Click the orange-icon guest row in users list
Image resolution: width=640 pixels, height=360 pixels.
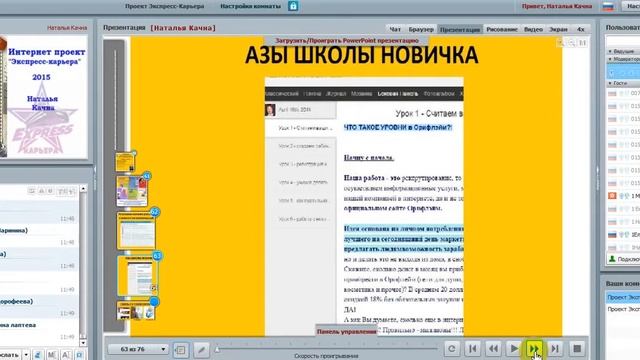click(x=623, y=196)
